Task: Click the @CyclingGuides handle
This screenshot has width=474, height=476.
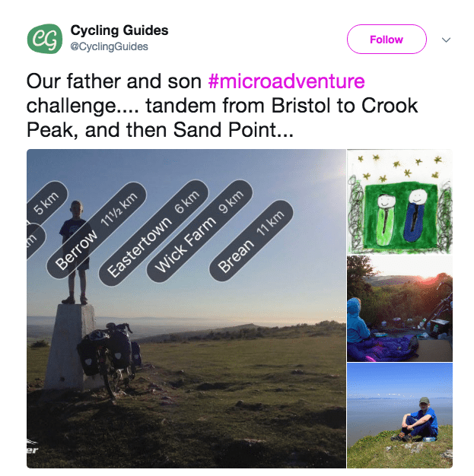Action: (109, 47)
